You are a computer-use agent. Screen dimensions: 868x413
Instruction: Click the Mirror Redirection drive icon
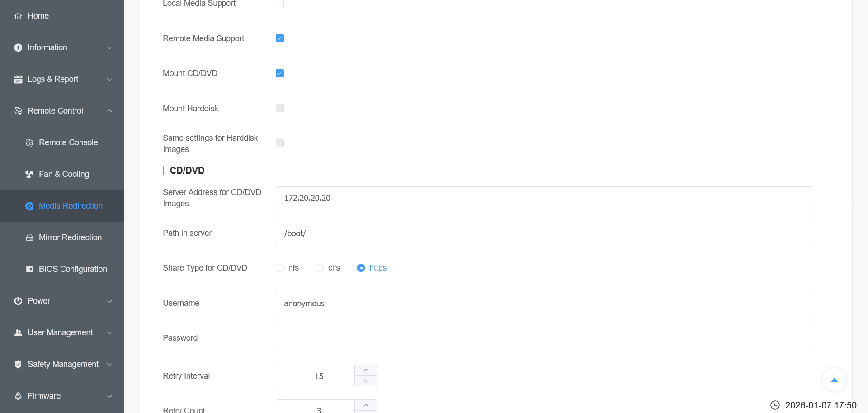pos(29,237)
